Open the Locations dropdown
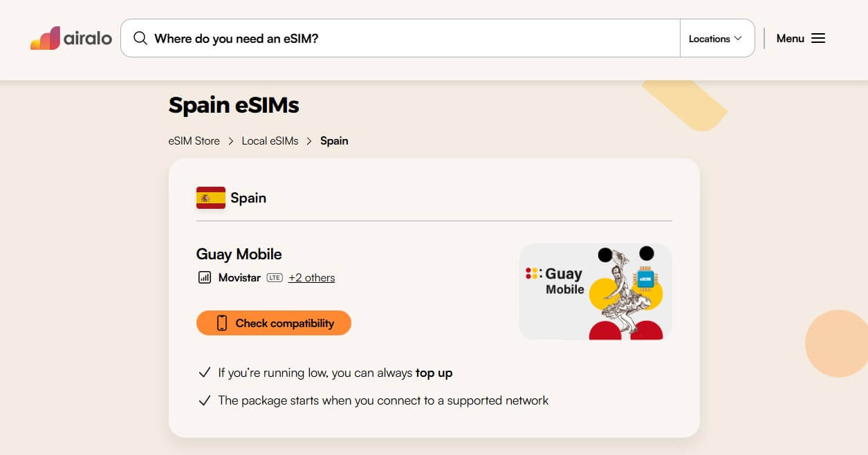 (710, 39)
